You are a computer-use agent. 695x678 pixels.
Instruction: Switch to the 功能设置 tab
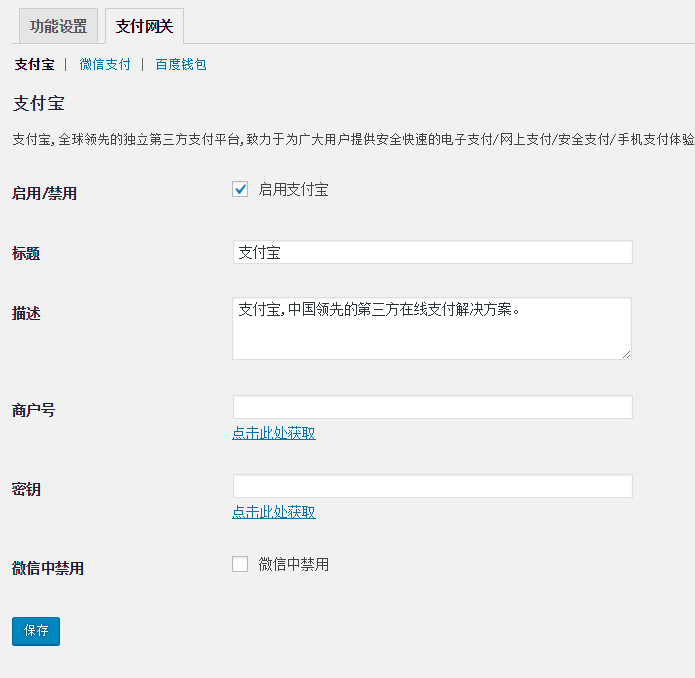tap(58, 26)
